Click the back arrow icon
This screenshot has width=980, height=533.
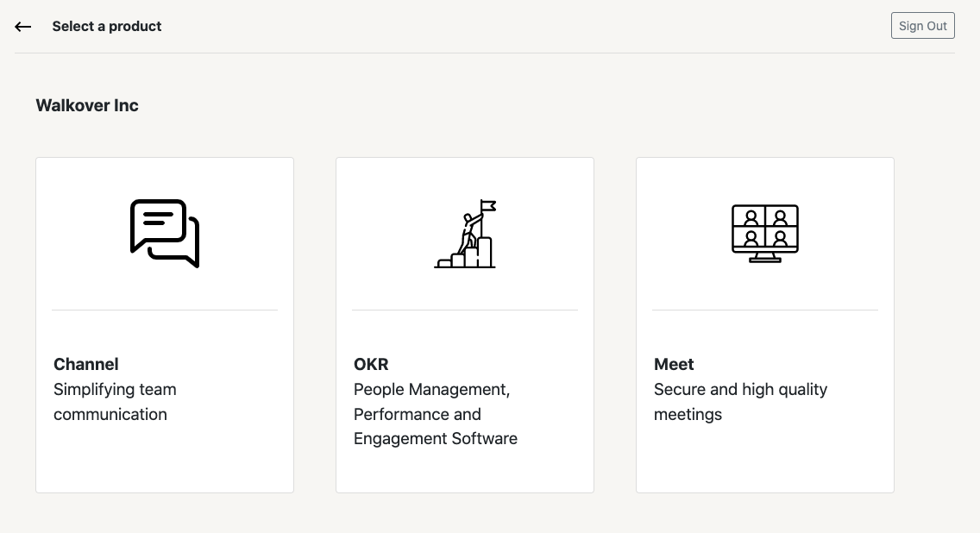point(23,26)
